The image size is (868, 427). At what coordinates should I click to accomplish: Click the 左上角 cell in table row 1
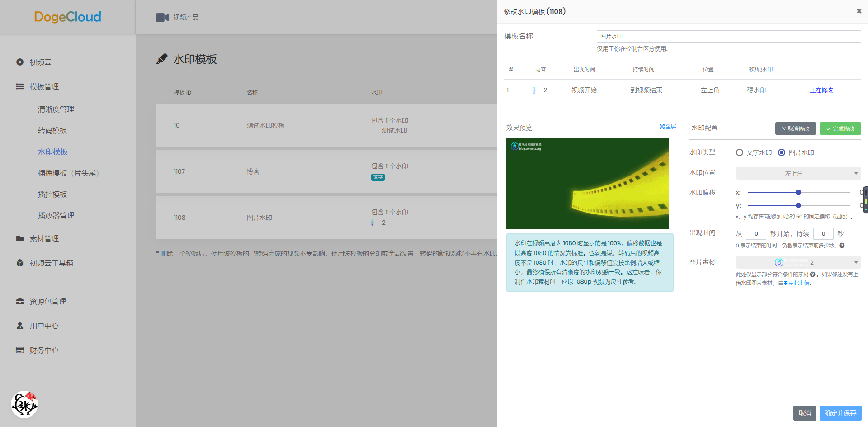[710, 90]
